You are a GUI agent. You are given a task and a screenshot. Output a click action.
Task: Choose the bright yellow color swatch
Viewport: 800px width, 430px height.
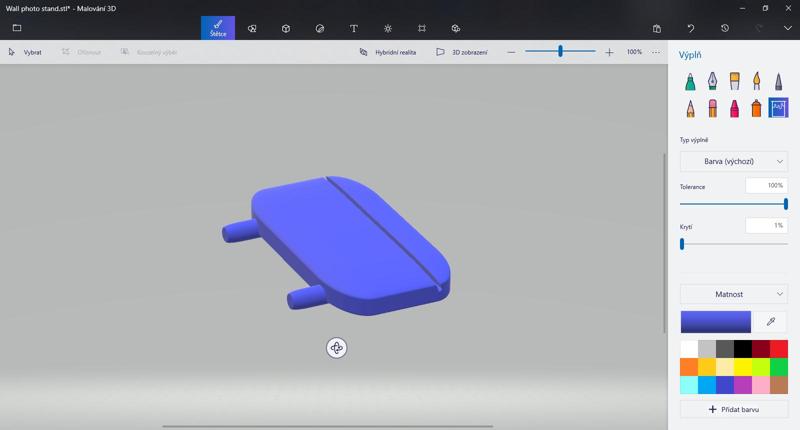click(743, 367)
